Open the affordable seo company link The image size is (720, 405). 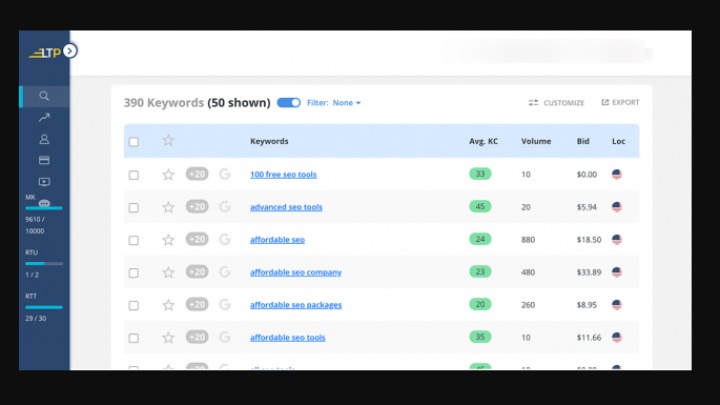(296, 272)
